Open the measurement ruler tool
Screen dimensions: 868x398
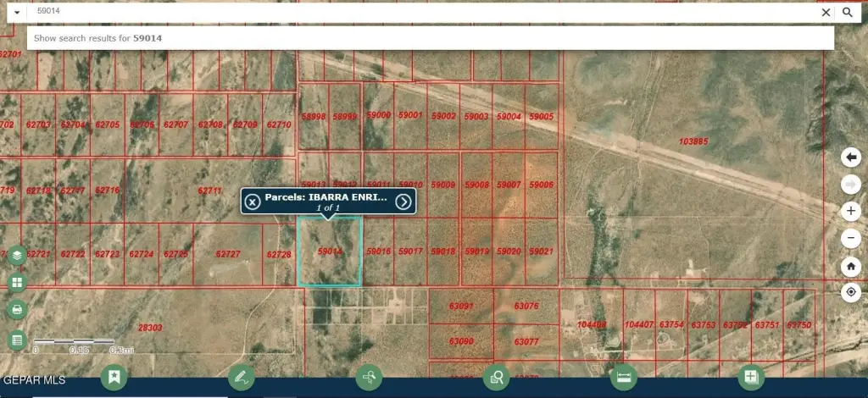click(x=624, y=377)
